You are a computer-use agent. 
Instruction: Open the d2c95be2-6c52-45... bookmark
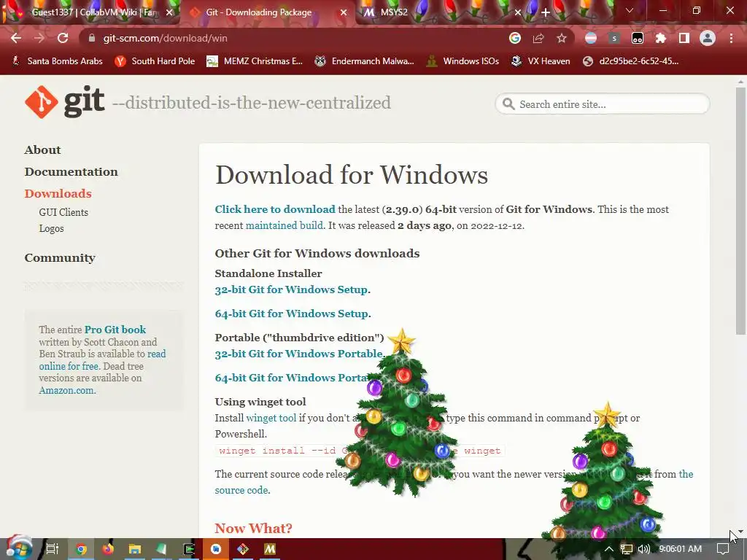point(631,61)
